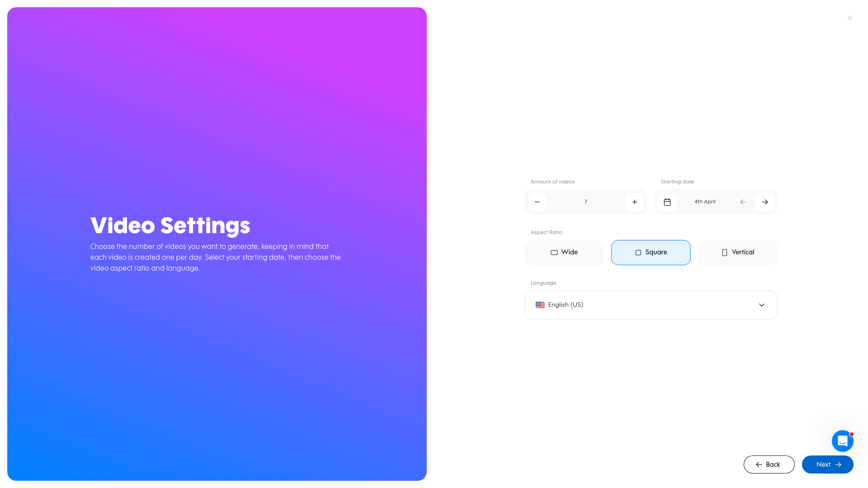The width and height of the screenshot is (868, 488).
Task: Open the calendar date picker
Action: point(667,202)
